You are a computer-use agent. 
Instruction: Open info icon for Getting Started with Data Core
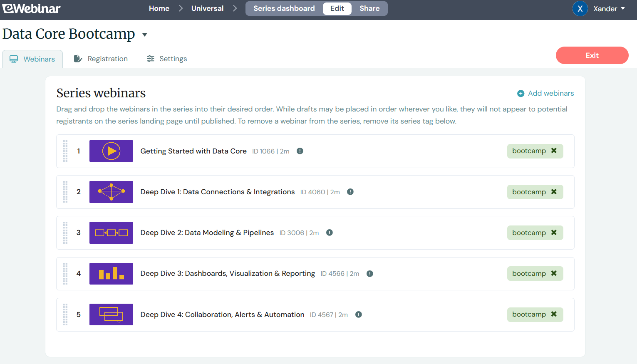tap(300, 151)
